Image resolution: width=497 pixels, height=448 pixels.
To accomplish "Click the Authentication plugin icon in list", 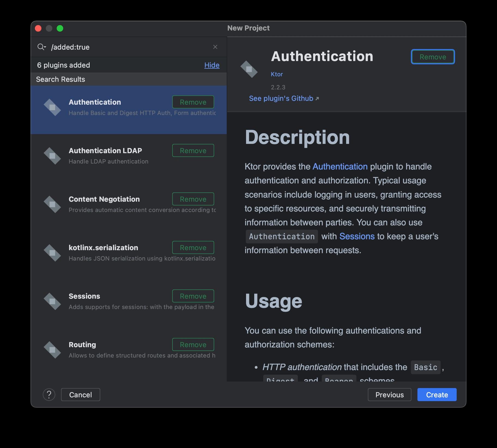I will [x=52, y=107].
